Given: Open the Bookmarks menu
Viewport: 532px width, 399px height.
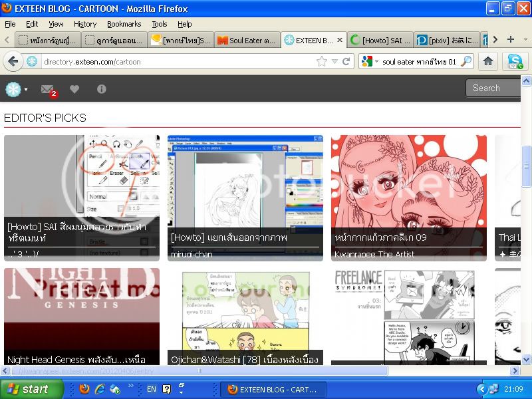Looking at the screenshot, I should [124, 24].
